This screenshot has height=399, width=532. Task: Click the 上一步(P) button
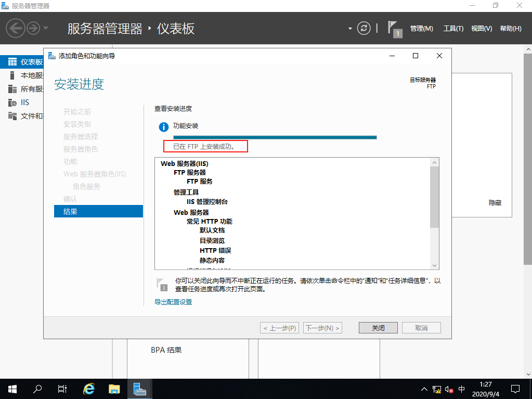click(x=280, y=328)
